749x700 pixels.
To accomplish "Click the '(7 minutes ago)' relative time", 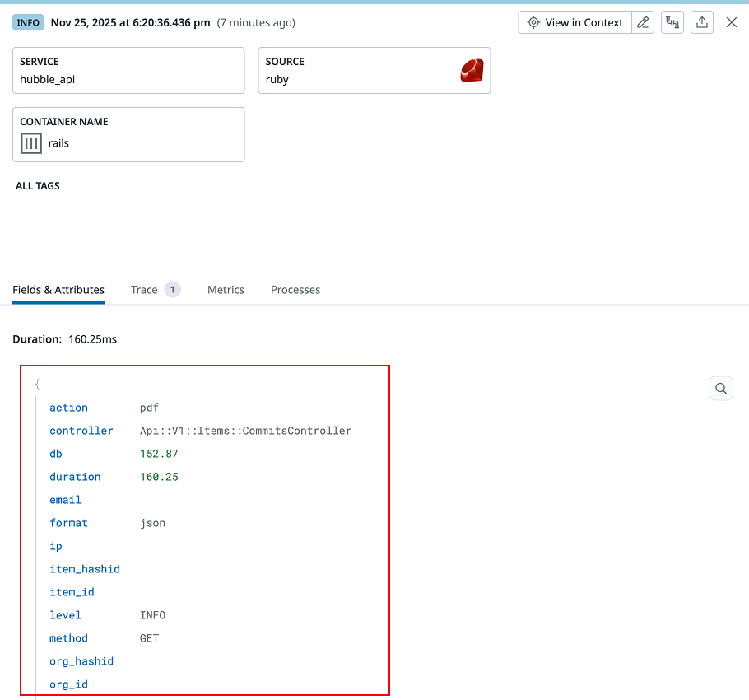I will (256, 22).
